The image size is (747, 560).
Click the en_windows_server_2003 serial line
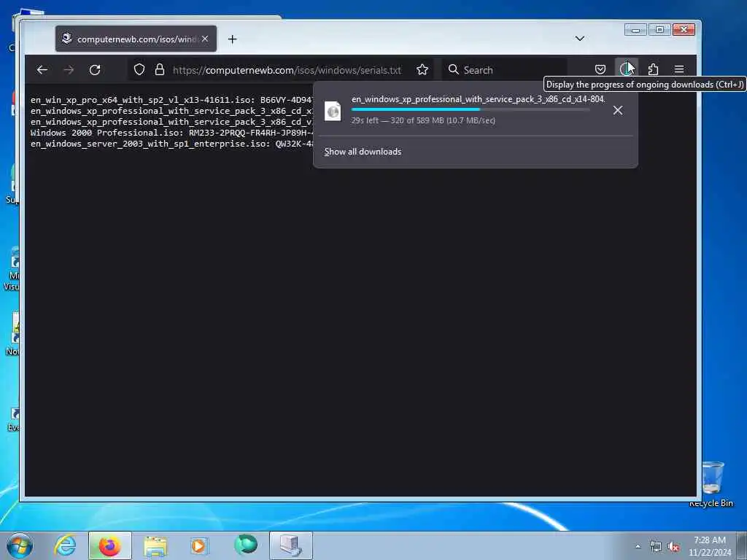pos(172,144)
